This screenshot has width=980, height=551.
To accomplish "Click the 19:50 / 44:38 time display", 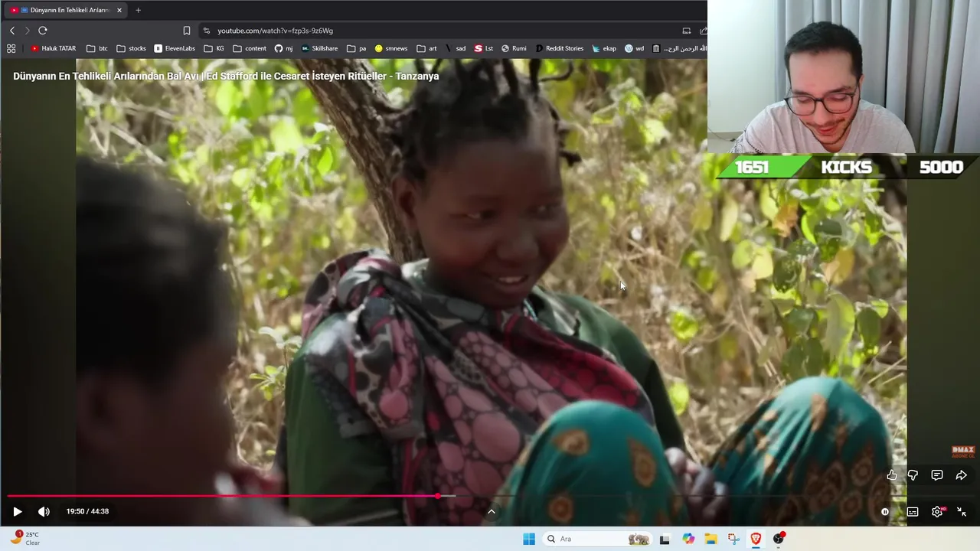I will (x=87, y=511).
